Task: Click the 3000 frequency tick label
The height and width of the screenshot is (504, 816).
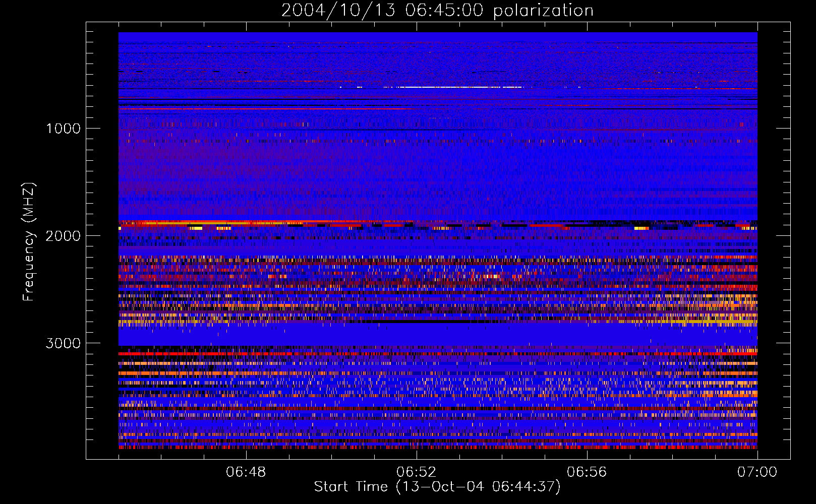Action: click(x=63, y=343)
